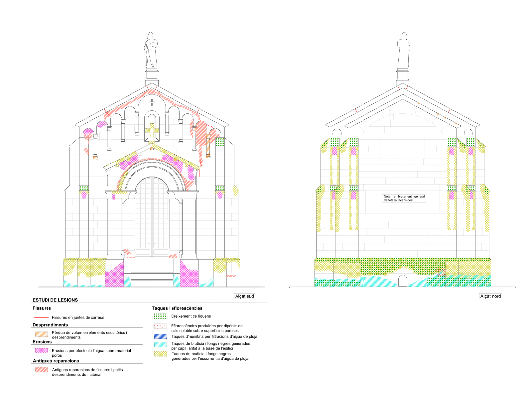Pick the blue hatch Taques d'humitats swatch

160,336
